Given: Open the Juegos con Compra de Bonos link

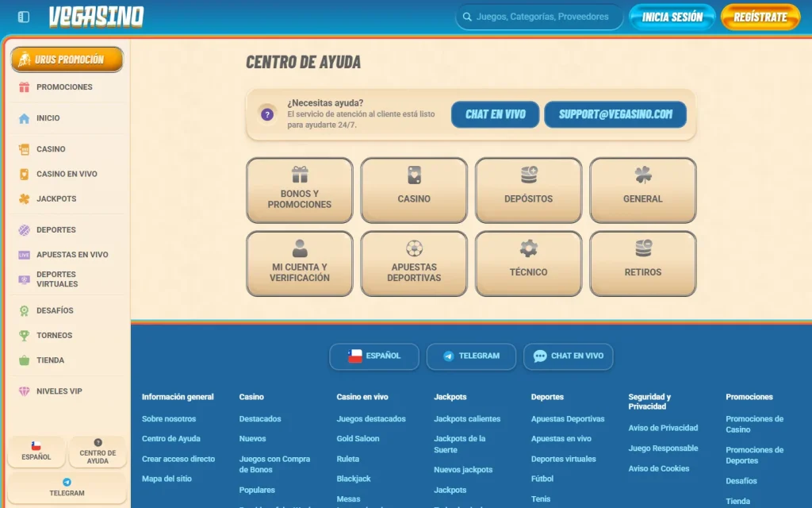Looking at the screenshot, I should (x=274, y=464).
